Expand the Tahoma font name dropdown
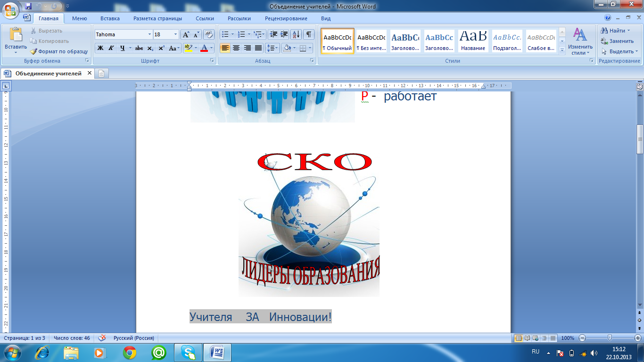 coord(149,34)
